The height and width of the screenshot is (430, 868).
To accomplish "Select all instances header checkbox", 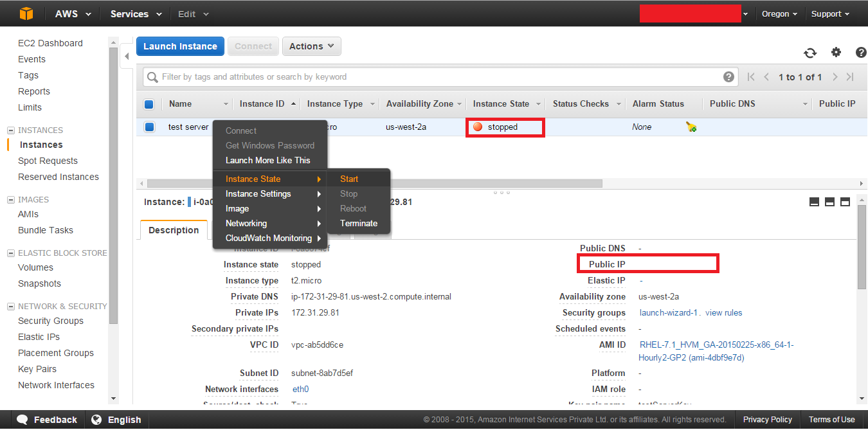I will (x=149, y=104).
